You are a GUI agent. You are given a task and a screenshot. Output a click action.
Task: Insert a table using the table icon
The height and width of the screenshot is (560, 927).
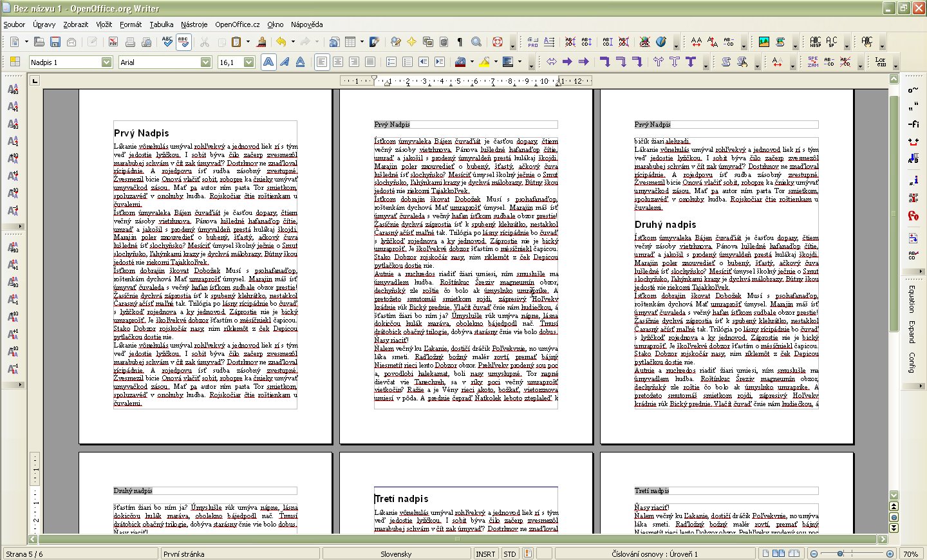pyautogui.click(x=350, y=42)
